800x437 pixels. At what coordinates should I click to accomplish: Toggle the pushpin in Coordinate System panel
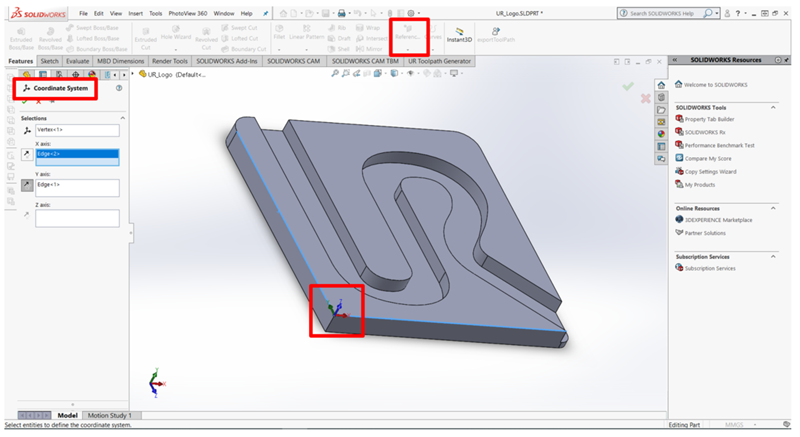52,101
